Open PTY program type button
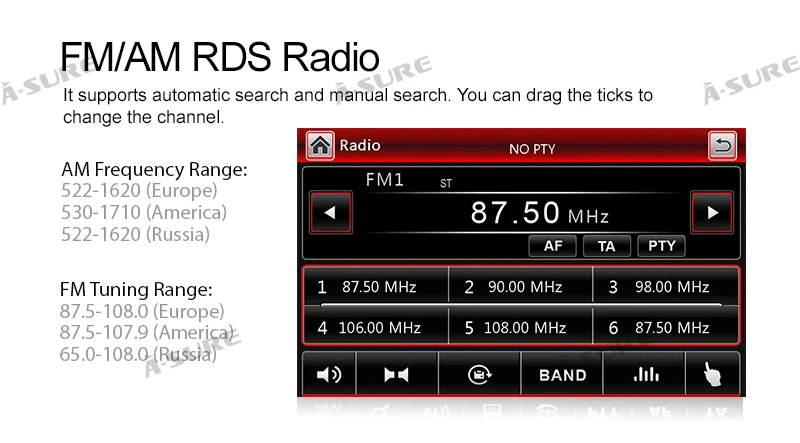The width and height of the screenshot is (800, 443). click(x=661, y=246)
